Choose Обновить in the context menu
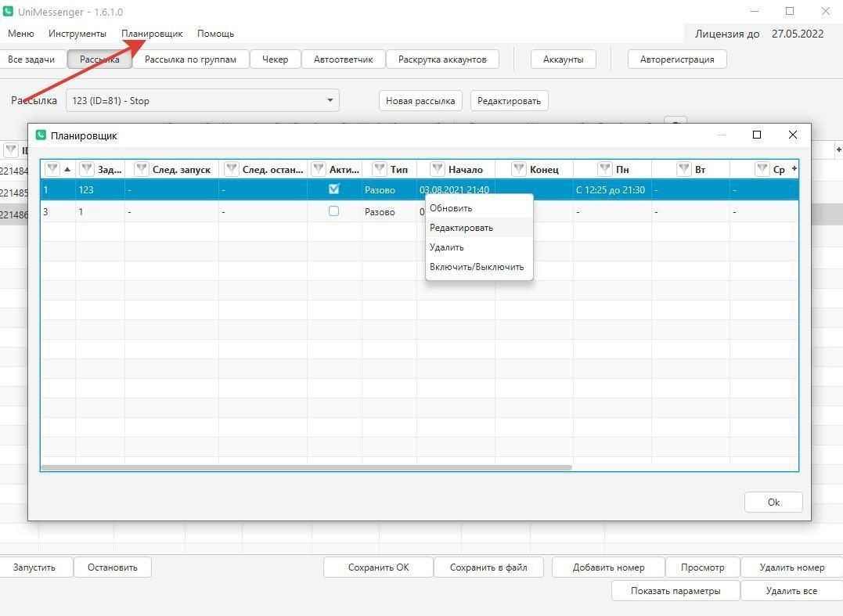This screenshot has height=616, width=843. [479, 208]
